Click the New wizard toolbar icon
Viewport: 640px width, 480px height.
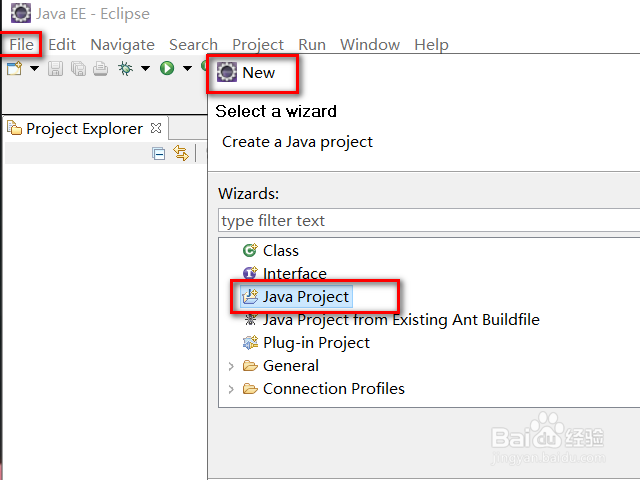14,68
